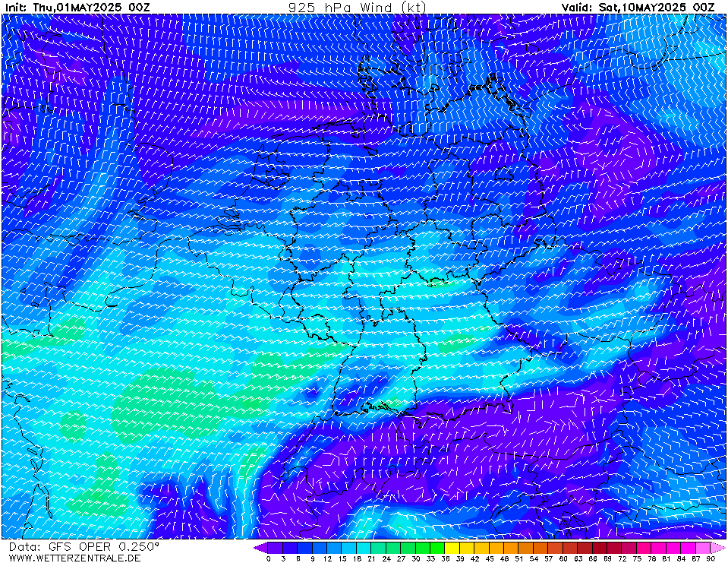Click the purple left arrow of the color scale
The image size is (728, 563).
[x=260, y=548]
